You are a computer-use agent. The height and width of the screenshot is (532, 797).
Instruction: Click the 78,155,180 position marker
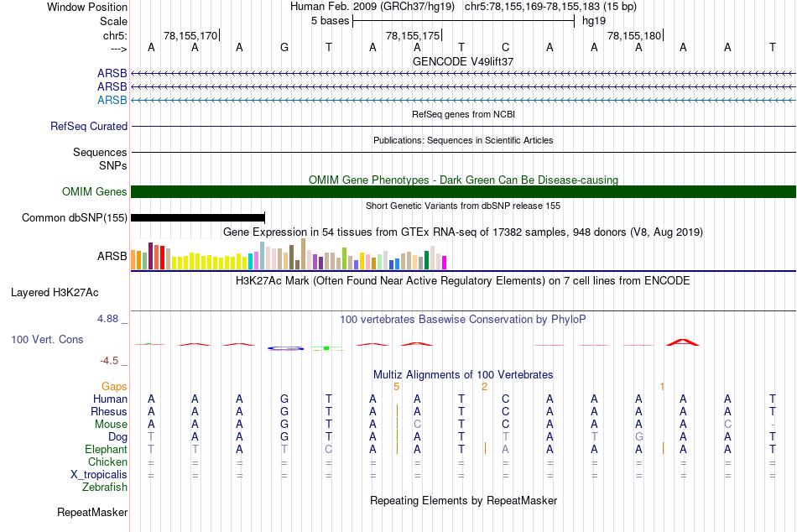point(635,35)
